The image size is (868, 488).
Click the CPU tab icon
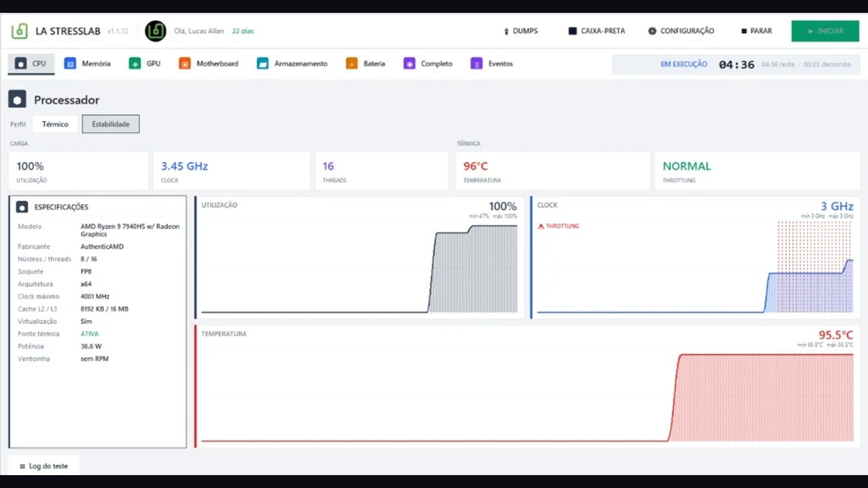tap(21, 64)
